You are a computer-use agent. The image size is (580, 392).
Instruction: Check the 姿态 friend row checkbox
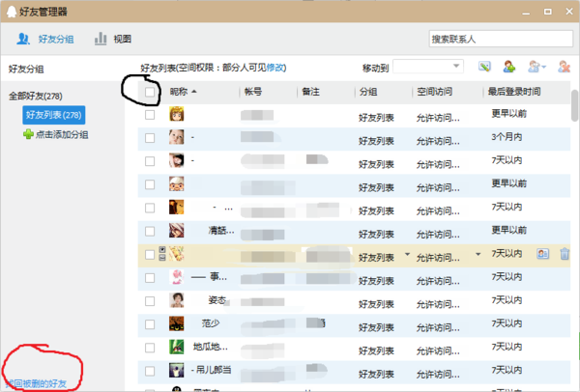coord(150,301)
